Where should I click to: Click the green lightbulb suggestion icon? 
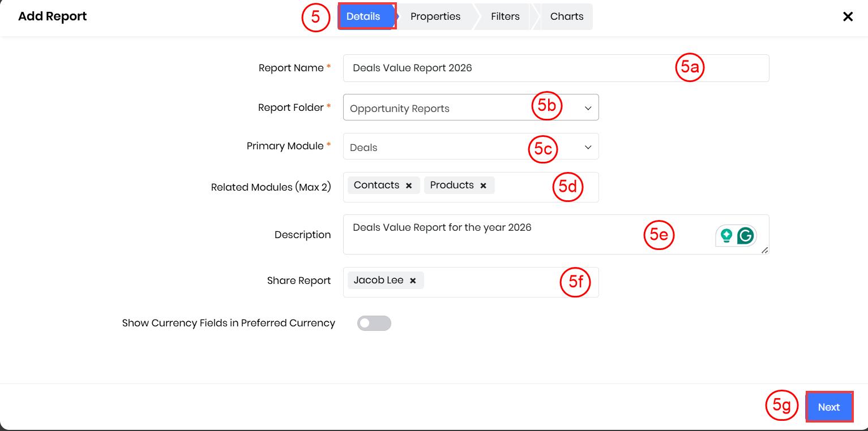click(726, 235)
